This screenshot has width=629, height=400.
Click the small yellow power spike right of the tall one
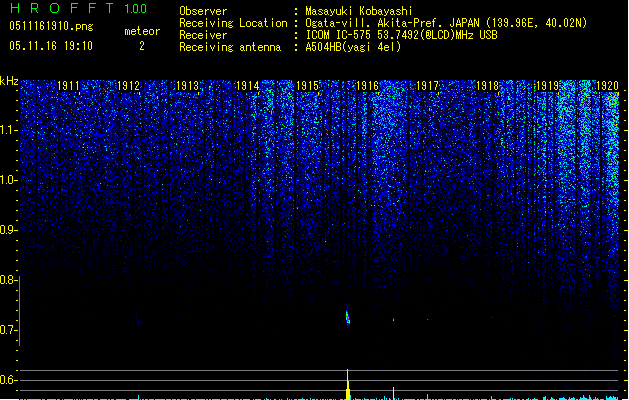(x=394, y=393)
